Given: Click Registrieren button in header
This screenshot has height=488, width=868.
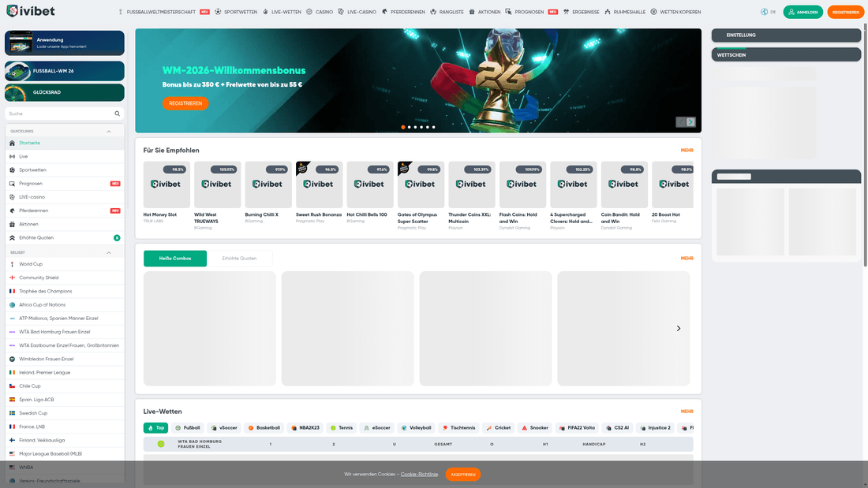Looking at the screenshot, I should 845,12.
